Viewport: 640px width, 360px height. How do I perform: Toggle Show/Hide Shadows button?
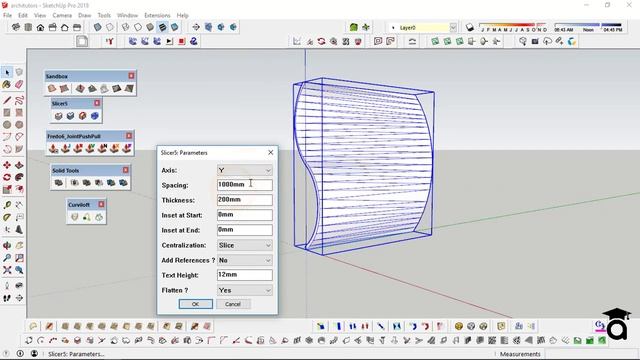470,27
